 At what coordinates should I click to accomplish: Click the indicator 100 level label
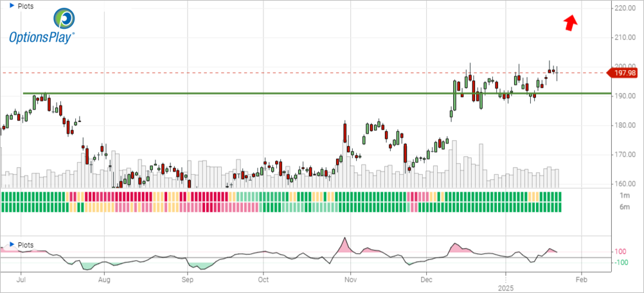click(x=620, y=251)
